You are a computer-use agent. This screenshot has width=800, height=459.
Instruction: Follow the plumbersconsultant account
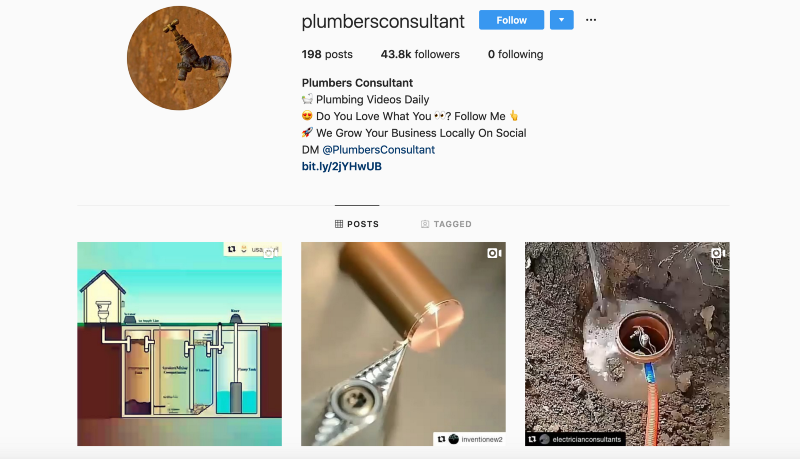(x=511, y=20)
